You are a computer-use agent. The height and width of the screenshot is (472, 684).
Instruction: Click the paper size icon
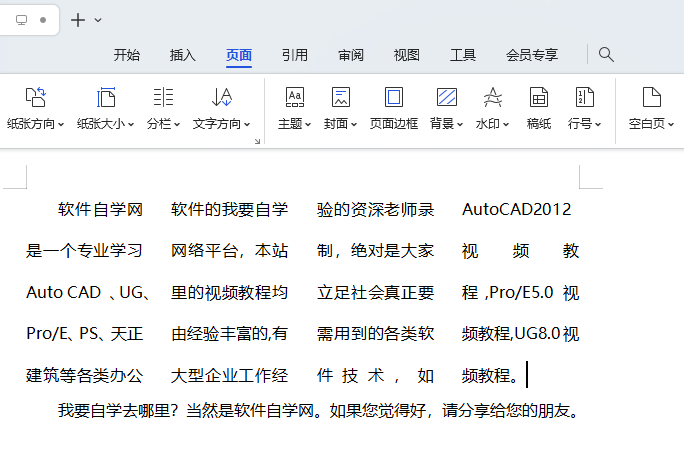point(106,97)
